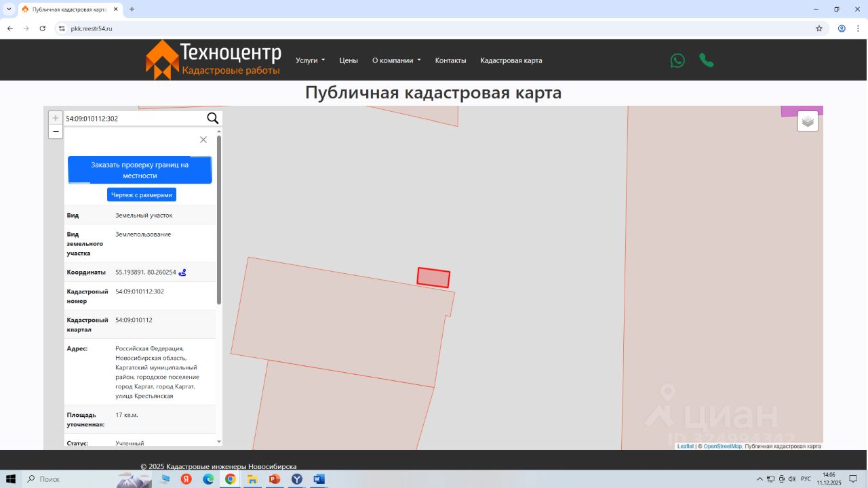The height and width of the screenshot is (488, 868).
Task: Go to Кадастровая карта menu item
Action: pyautogui.click(x=511, y=60)
